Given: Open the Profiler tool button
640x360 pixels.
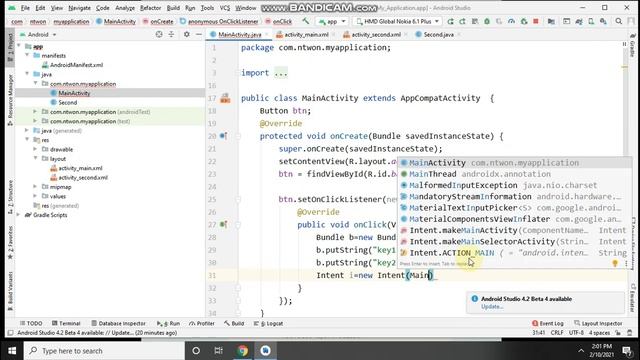Looking at the screenshot, I should 202,323.
